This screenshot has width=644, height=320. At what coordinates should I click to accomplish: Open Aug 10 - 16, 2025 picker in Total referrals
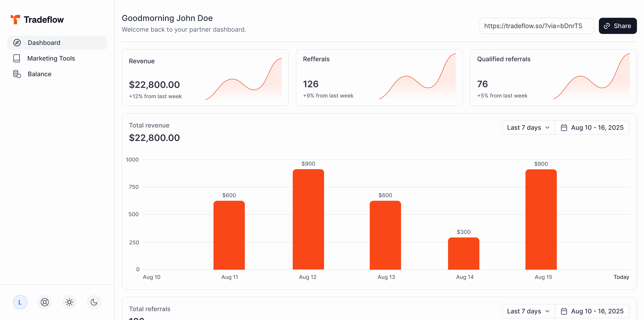(592, 311)
